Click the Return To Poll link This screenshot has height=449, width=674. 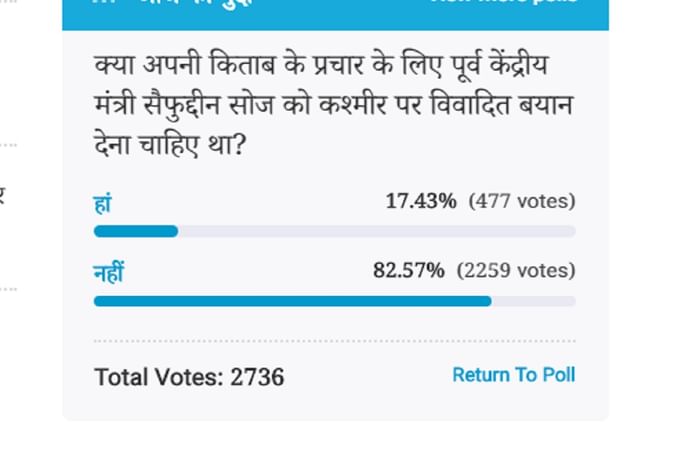[513, 375]
